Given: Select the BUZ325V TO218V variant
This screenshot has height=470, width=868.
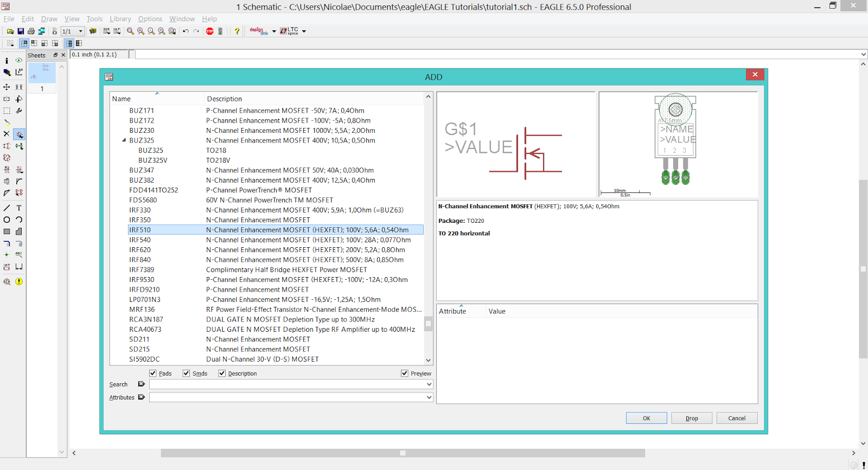Looking at the screenshot, I should pos(276,160).
